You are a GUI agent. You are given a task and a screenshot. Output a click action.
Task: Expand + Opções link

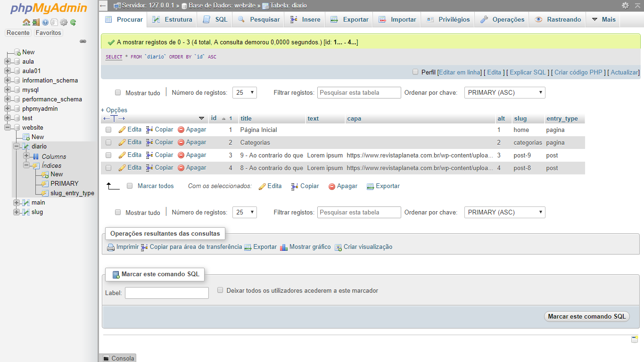pyautogui.click(x=114, y=110)
